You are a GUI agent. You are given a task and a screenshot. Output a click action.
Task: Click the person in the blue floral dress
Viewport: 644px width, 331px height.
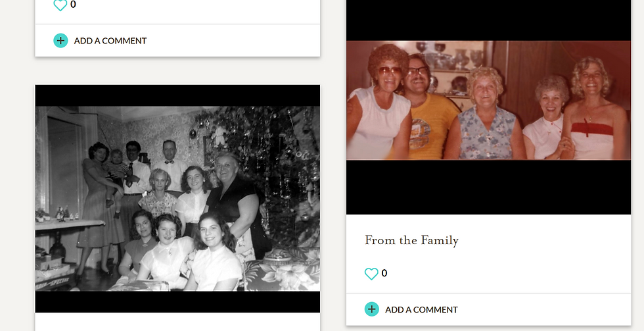485,115
